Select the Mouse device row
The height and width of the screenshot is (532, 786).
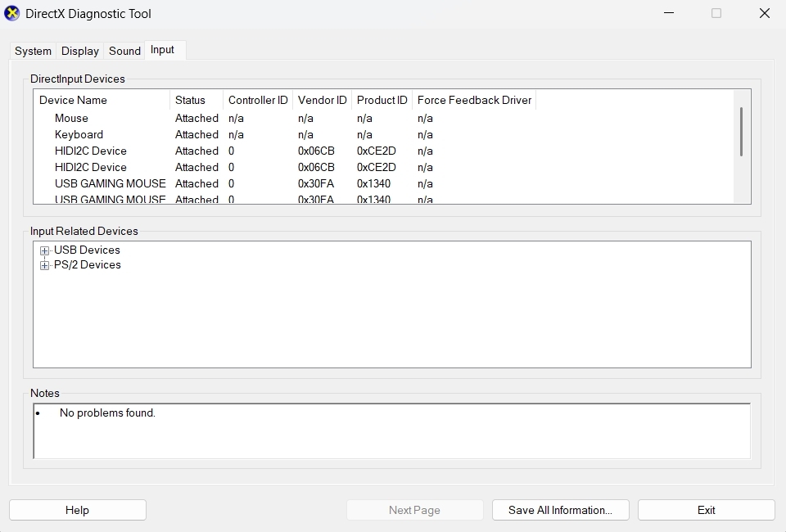[x=71, y=118]
